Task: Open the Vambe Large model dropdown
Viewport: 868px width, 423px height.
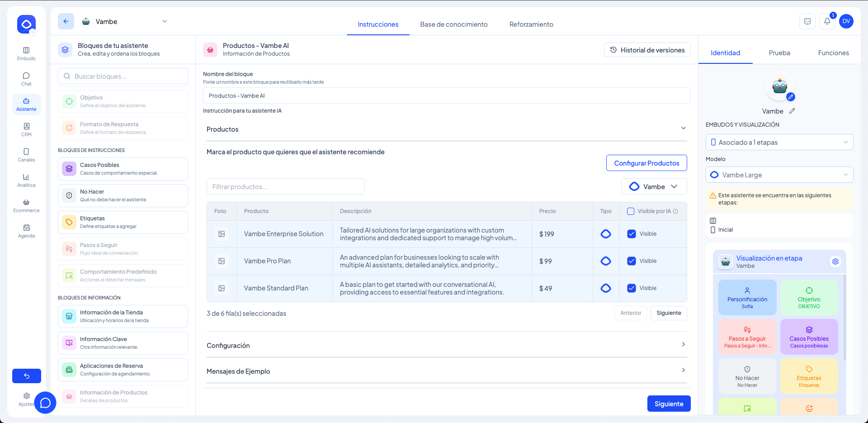Action: tap(779, 175)
